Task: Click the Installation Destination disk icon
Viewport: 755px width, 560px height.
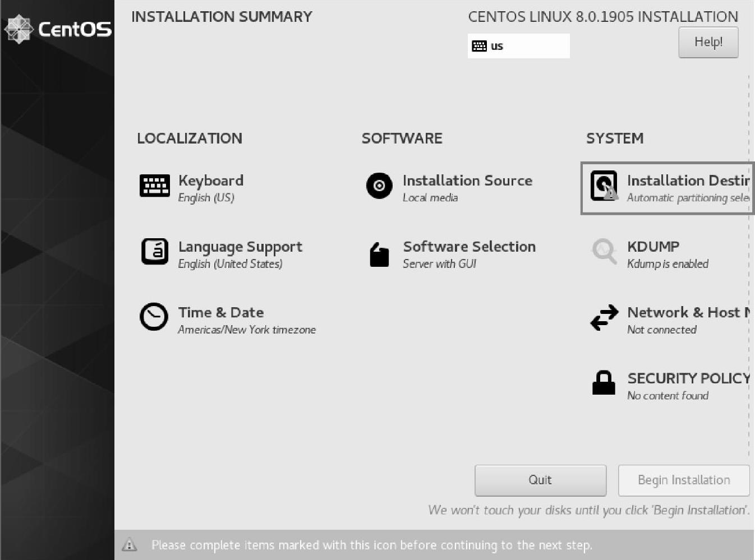Action: [x=604, y=186]
